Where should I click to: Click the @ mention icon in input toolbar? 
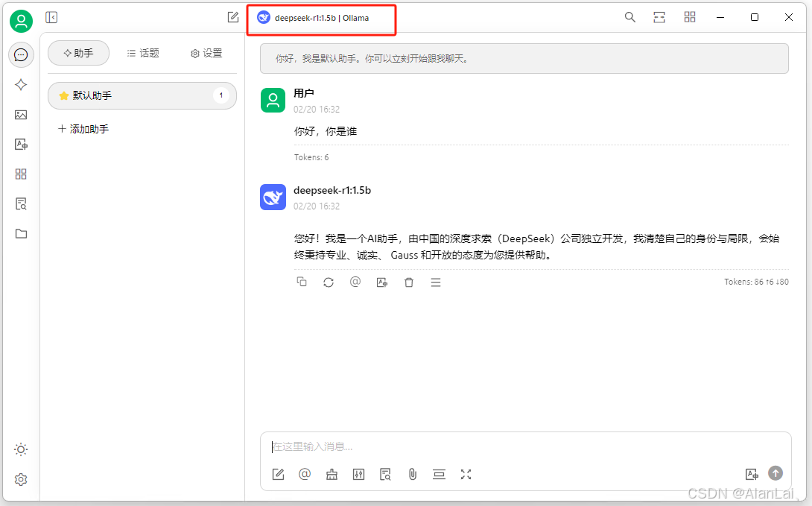click(305, 474)
